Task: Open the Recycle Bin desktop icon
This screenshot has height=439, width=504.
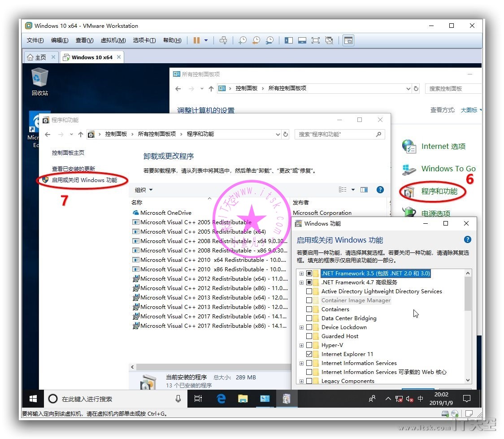Action: click(40, 82)
